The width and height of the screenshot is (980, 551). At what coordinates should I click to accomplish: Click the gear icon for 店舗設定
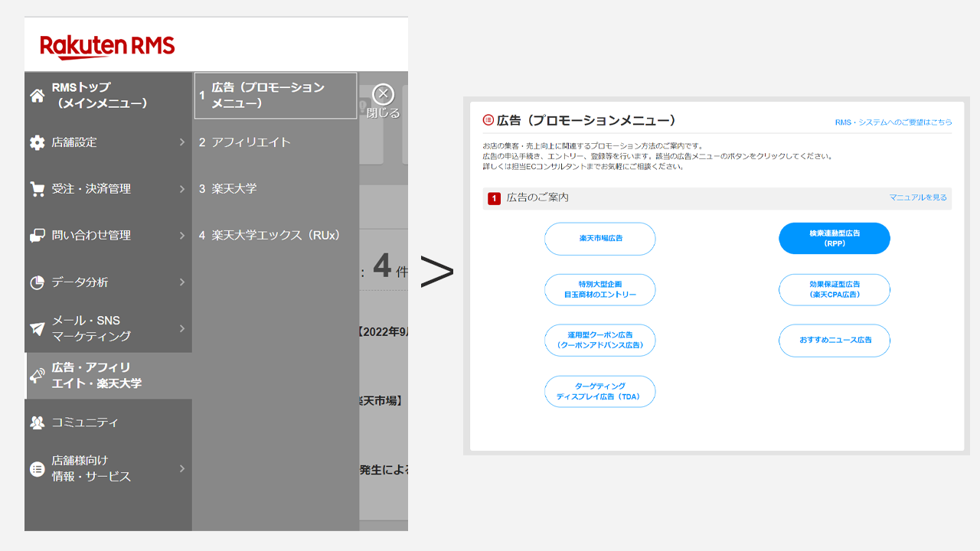pos(37,142)
